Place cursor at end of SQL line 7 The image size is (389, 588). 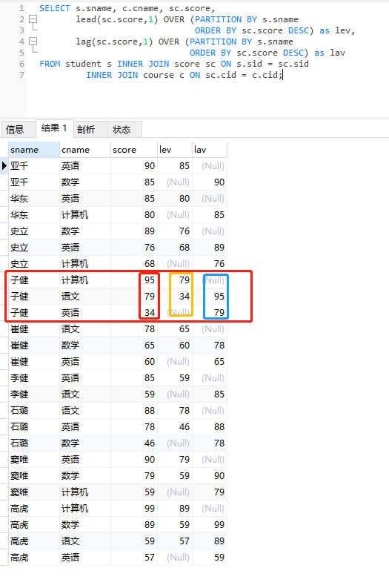[x=282, y=75]
